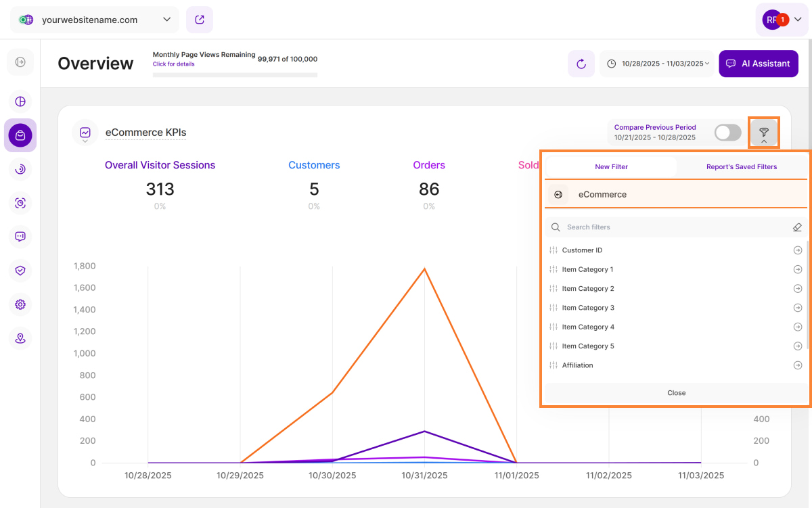Open the date range picker dropdown
The height and width of the screenshot is (508, 812).
[x=657, y=64]
